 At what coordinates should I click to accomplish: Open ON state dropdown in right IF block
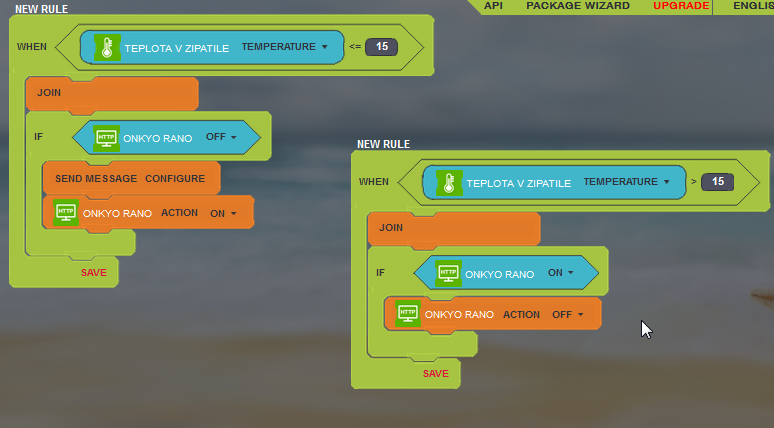coord(561,273)
